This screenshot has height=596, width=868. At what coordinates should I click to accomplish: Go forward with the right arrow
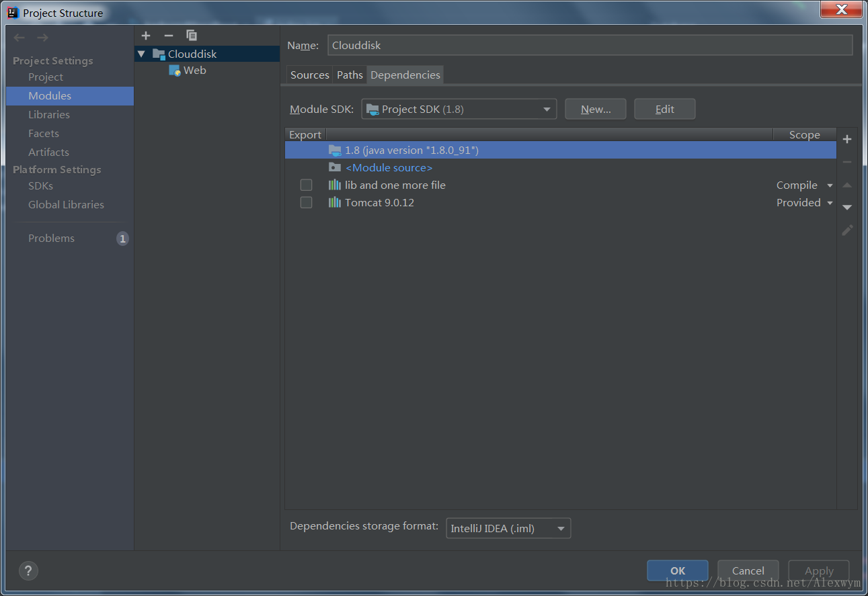42,38
